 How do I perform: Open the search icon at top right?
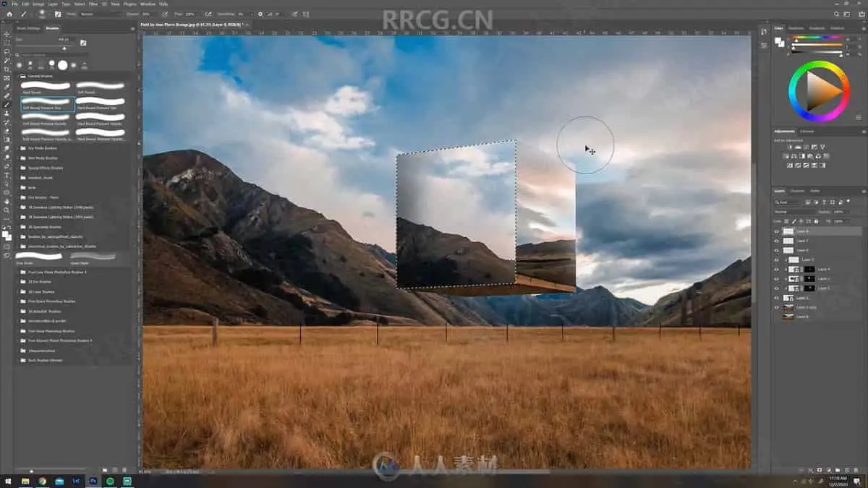(x=837, y=14)
